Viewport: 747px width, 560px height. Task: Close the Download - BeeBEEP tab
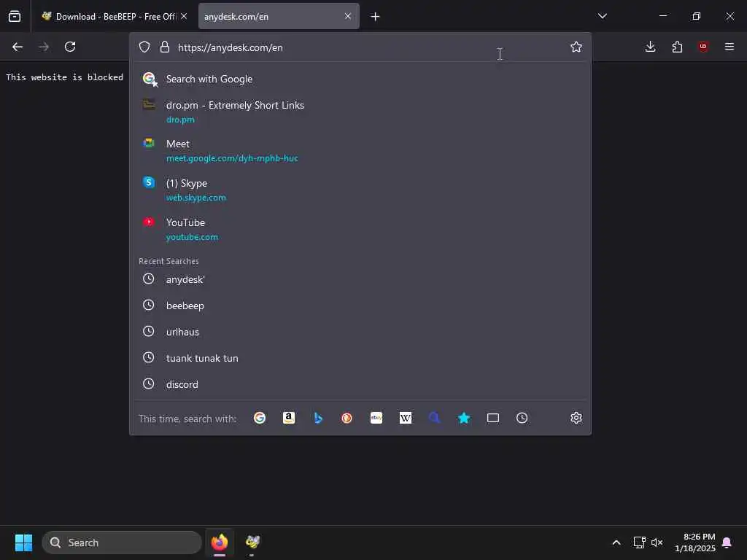(184, 16)
